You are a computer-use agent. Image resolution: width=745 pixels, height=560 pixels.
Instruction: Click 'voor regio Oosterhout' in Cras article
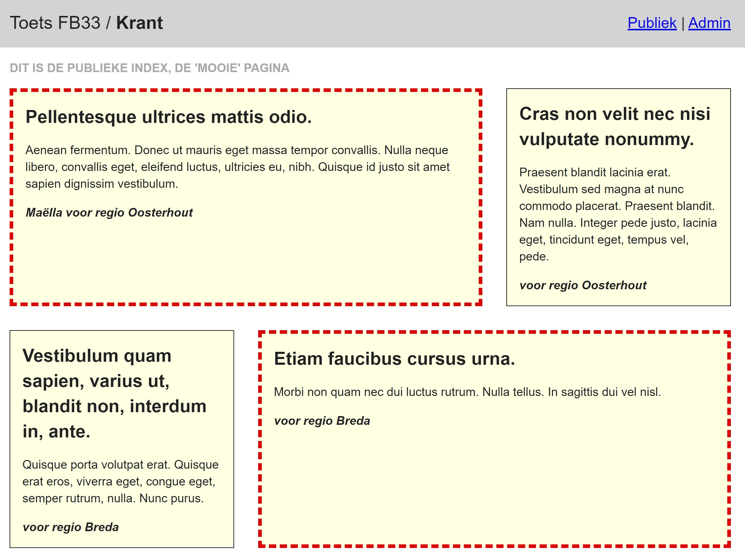[583, 285]
